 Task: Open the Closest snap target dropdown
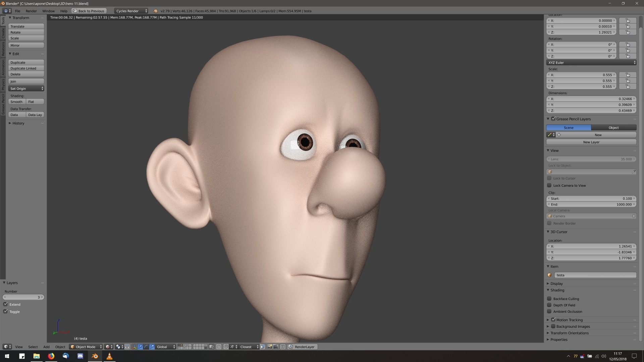tap(249, 347)
